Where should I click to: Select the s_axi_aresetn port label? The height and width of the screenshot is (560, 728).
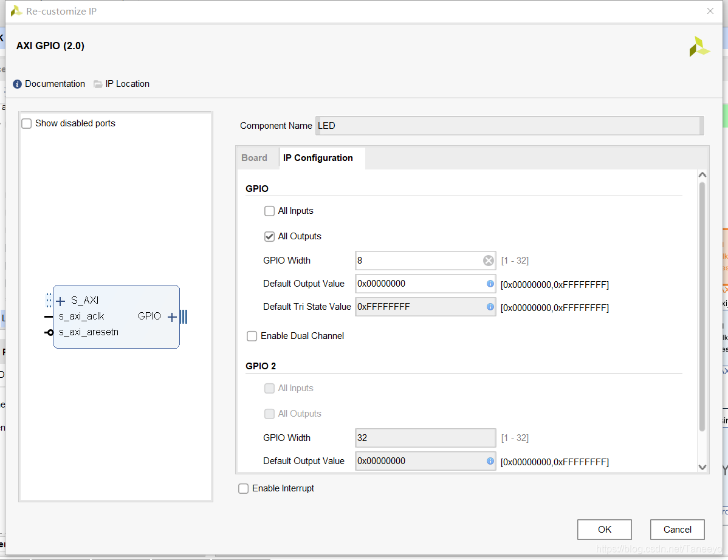coord(89,332)
